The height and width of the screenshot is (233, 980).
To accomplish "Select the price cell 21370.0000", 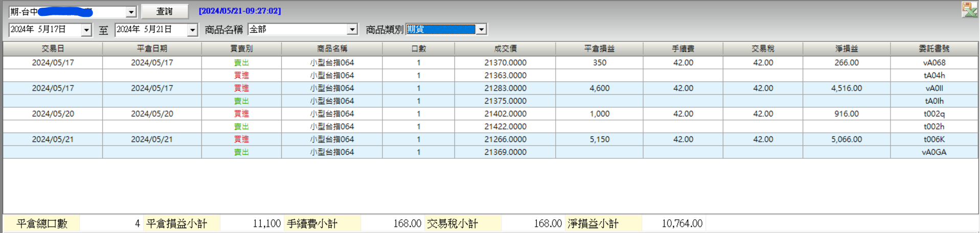I will (505, 62).
